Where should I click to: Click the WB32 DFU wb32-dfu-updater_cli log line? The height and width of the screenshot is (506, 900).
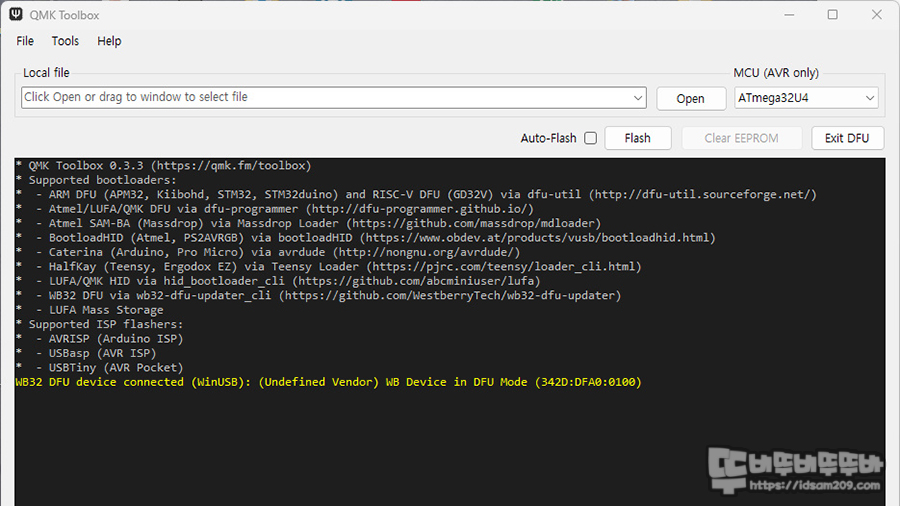[319, 295]
